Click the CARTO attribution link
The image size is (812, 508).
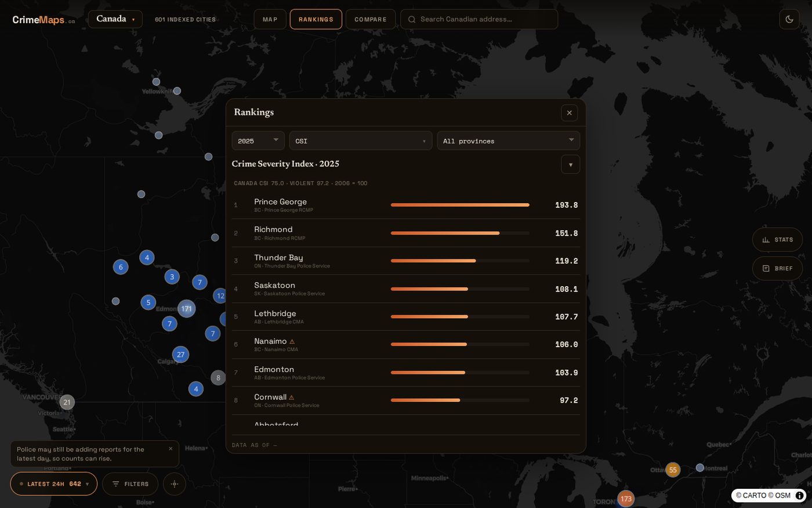[x=752, y=496]
